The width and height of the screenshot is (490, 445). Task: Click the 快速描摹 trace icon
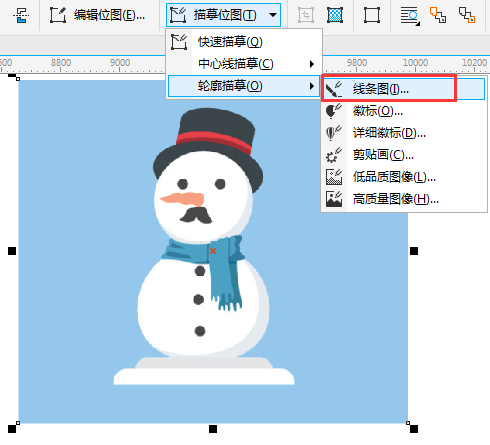click(179, 42)
